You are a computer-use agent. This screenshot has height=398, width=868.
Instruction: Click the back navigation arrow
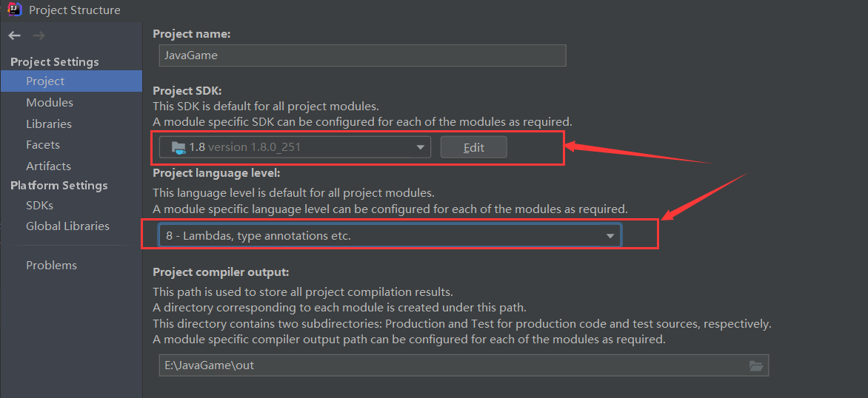click(14, 36)
